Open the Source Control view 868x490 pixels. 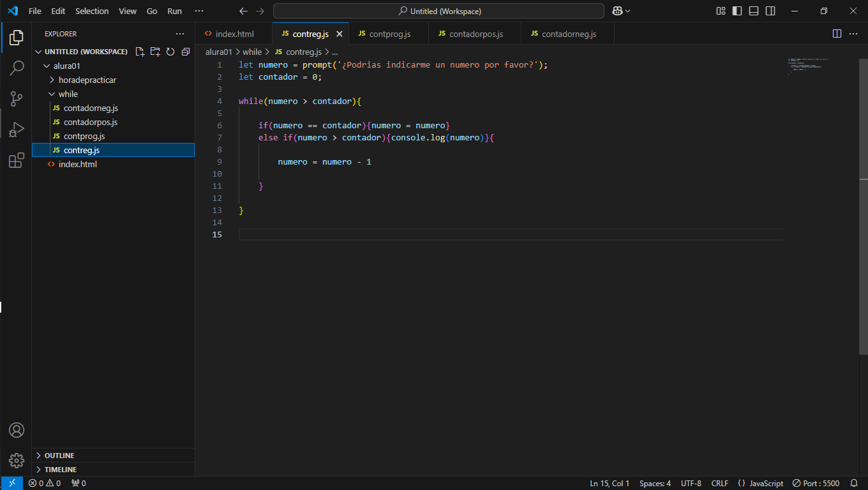(17, 98)
